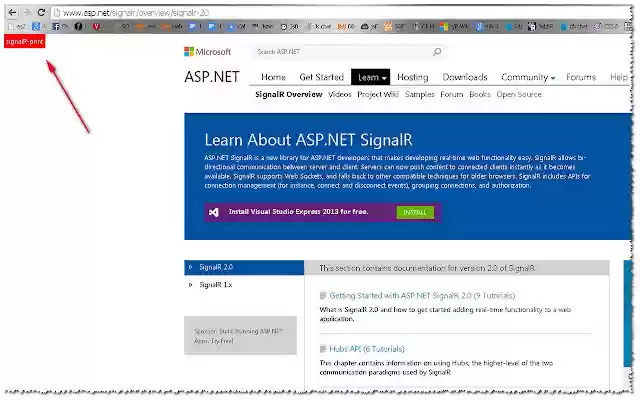Open the Facebook bookmark icon in bookmarks bar

tap(56, 26)
